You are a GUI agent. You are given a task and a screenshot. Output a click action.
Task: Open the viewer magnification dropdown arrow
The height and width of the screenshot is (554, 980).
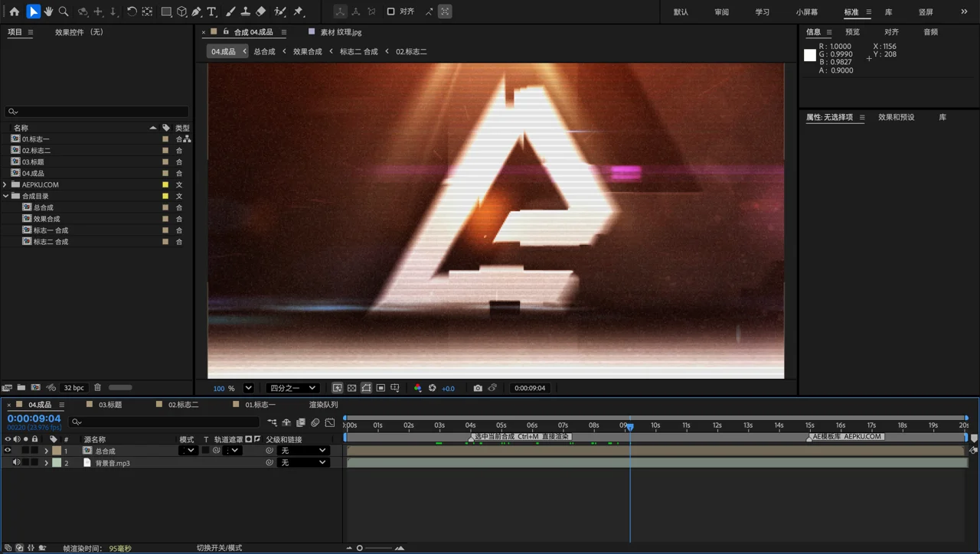pyautogui.click(x=248, y=388)
